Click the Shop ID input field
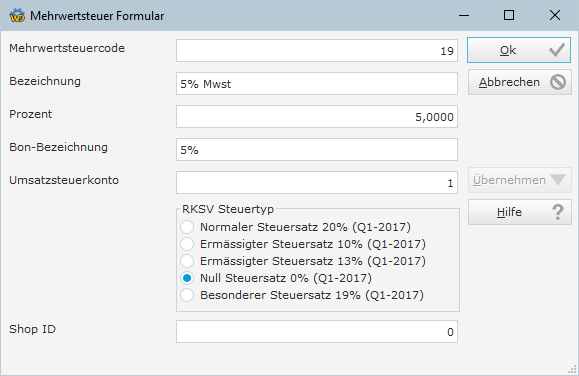This screenshot has height=376, width=579. coord(317,332)
